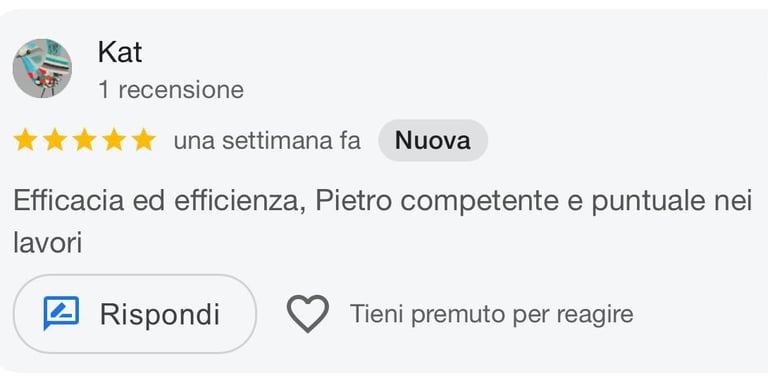The height and width of the screenshot is (383, 768).
Task: Click the 'Rispondi' text label
Action: 160,314
